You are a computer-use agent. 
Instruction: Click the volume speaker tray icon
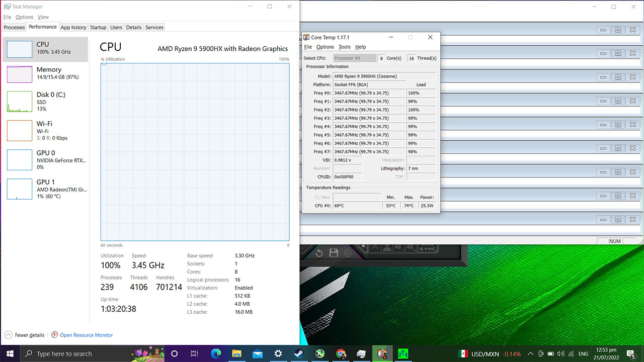(x=560, y=354)
